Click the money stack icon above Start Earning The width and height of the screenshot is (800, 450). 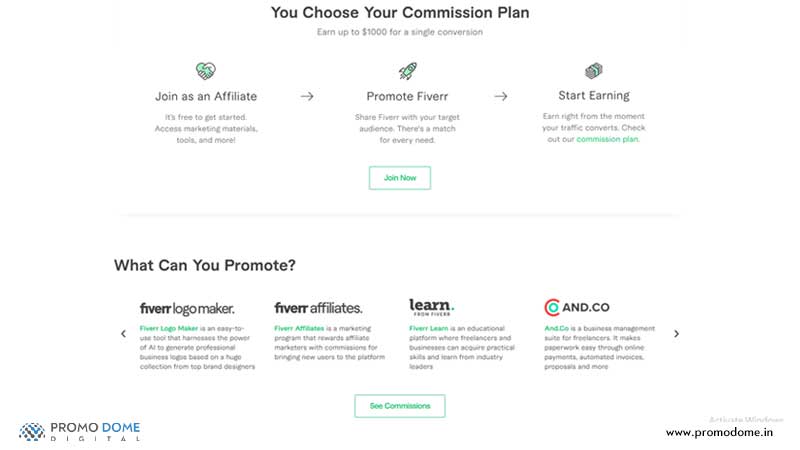[x=593, y=70]
